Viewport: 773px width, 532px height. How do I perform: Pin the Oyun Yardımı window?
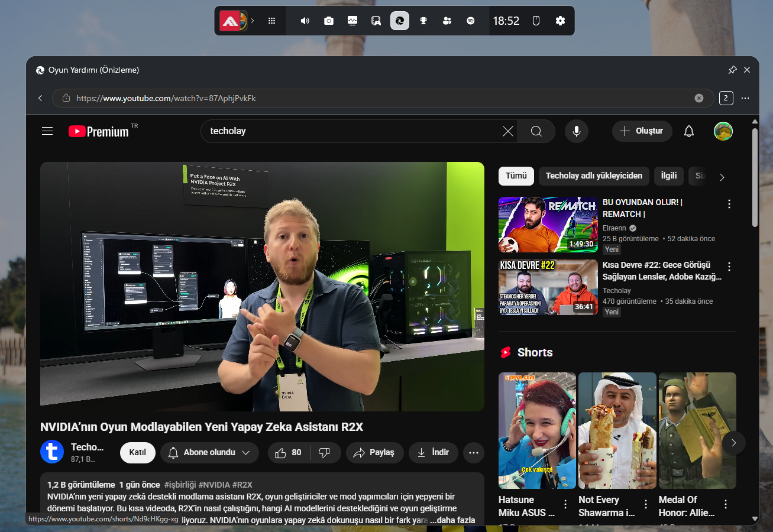(732, 70)
